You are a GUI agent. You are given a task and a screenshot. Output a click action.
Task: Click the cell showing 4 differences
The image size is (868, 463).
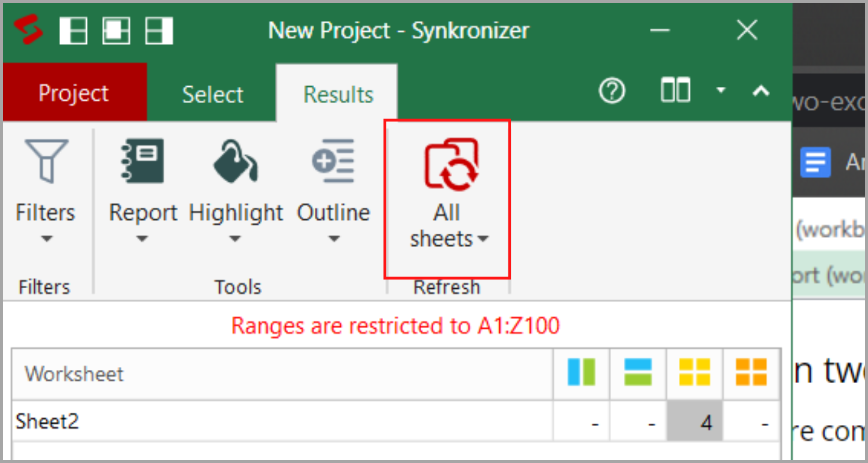694,422
